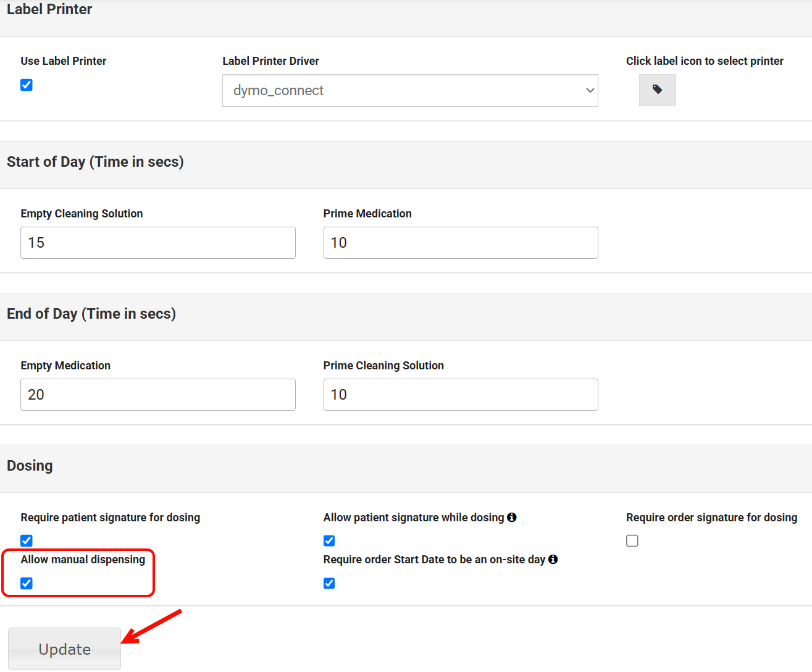The width and height of the screenshot is (812, 672).
Task: Uncheck the Use Label Printer checkbox
Action: pyautogui.click(x=27, y=85)
